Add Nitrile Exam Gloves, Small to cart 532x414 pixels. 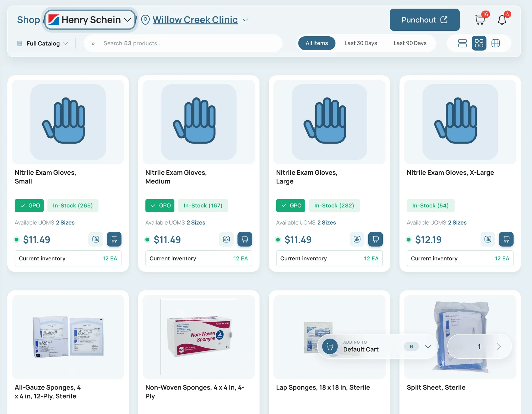[114, 239]
